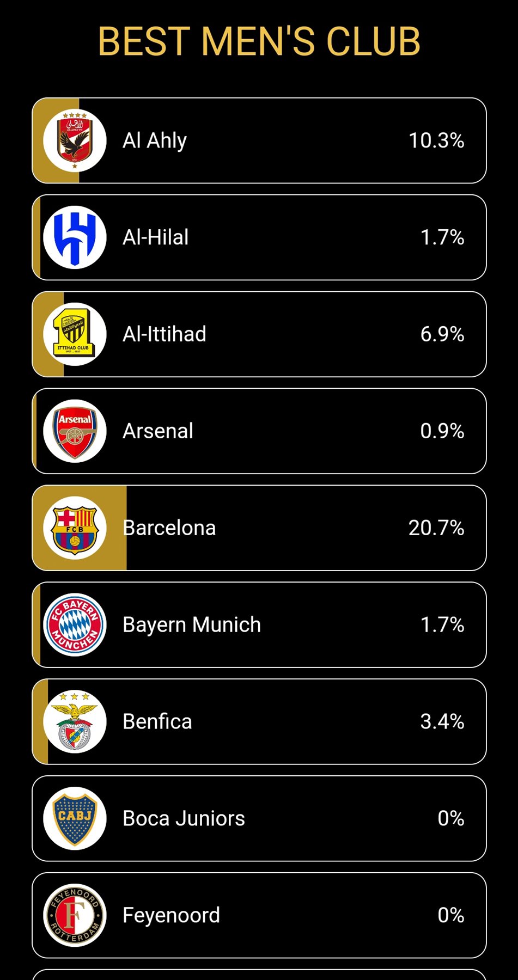This screenshot has height=980, width=518.
Task: Choose the Al-Hilal option label
Action: click(156, 237)
